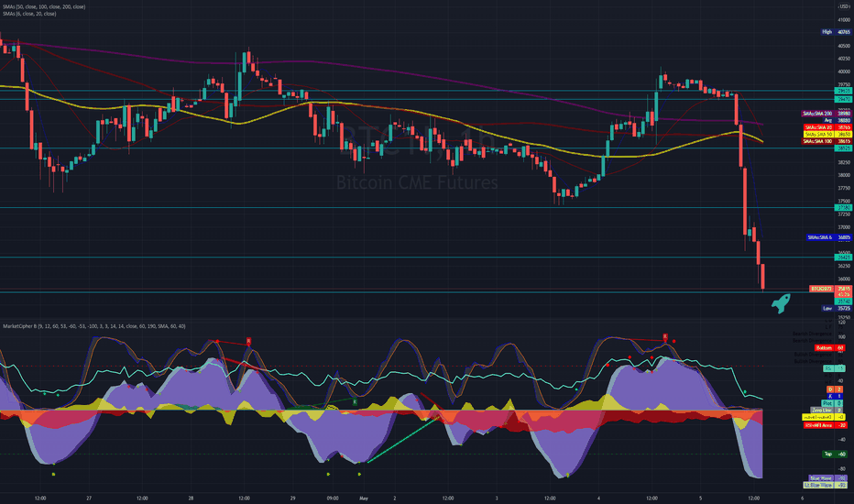Click the SMA 50 yellow price label
Viewport: 854px width, 504px height.
click(827, 134)
